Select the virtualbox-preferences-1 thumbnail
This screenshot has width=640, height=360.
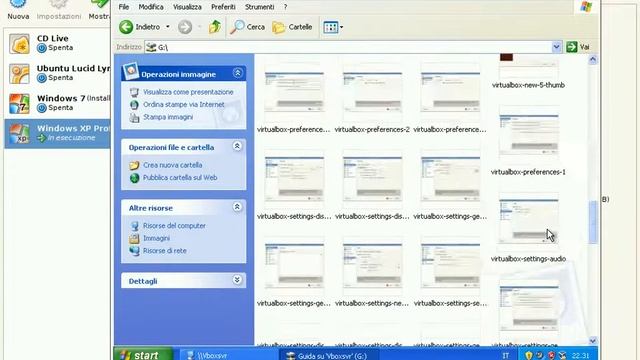pos(529,135)
